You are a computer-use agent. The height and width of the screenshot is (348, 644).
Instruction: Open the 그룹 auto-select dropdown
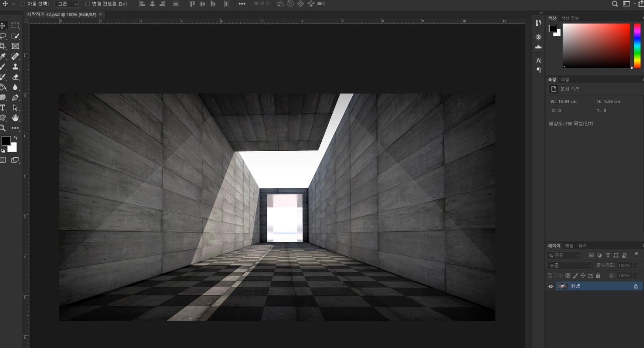coord(67,4)
